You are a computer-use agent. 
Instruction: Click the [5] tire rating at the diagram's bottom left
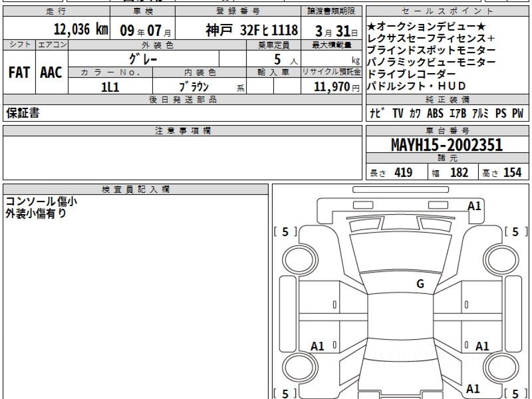(x=286, y=393)
